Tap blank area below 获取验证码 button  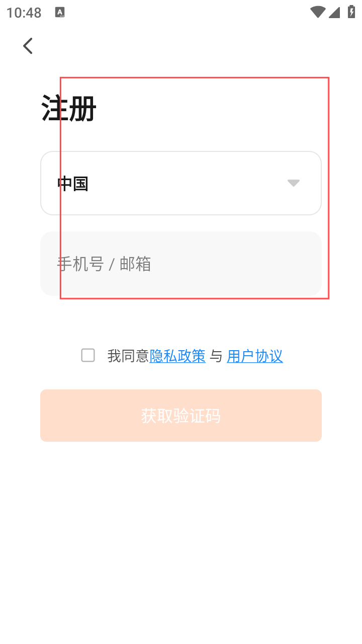point(181,528)
